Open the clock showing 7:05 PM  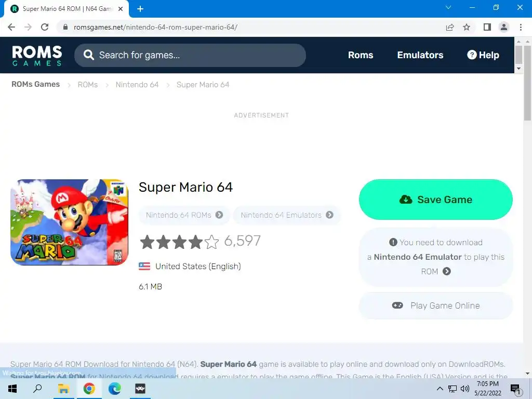coord(487,389)
